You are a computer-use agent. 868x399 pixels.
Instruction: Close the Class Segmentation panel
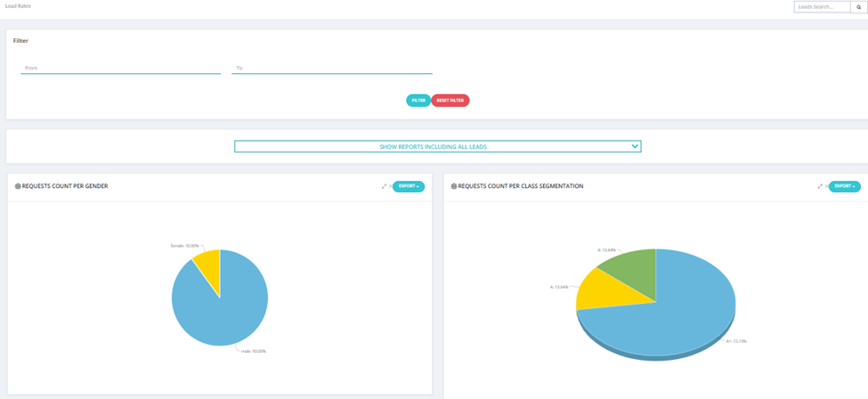click(826, 186)
